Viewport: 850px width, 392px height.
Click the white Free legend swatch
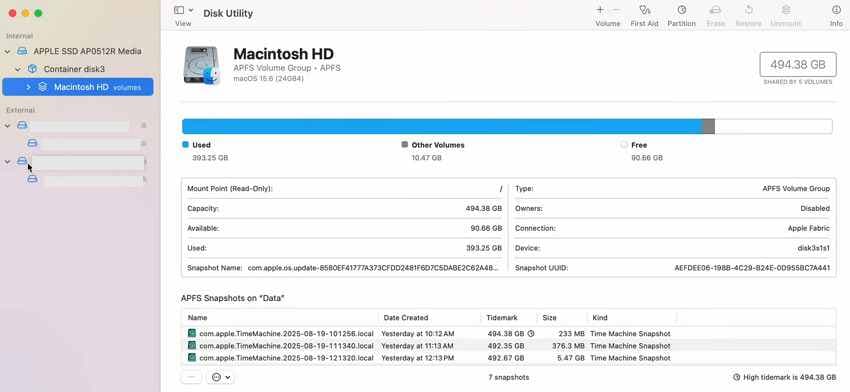tap(624, 145)
